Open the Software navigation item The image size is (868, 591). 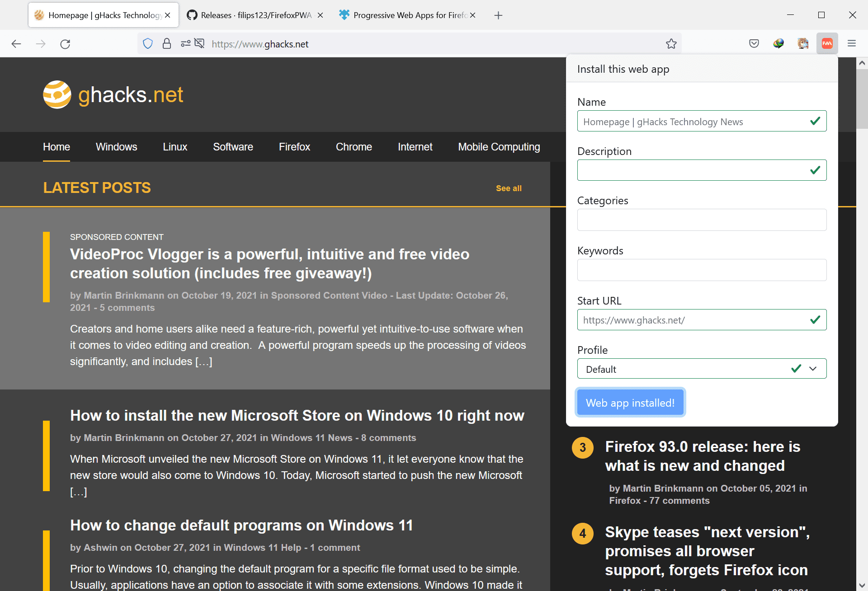[x=233, y=147]
